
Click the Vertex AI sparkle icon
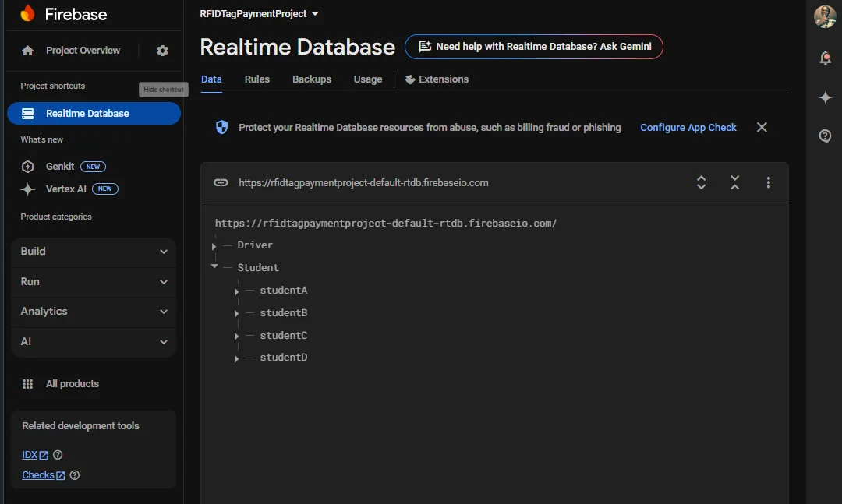click(27, 189)
